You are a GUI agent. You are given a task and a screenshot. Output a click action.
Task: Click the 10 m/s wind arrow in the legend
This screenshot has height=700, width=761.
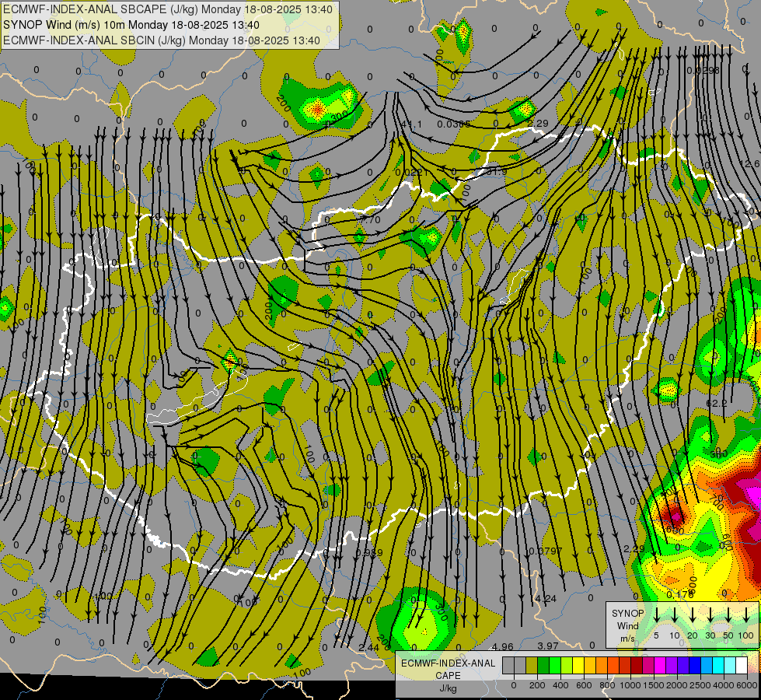[x=675, y=614]
